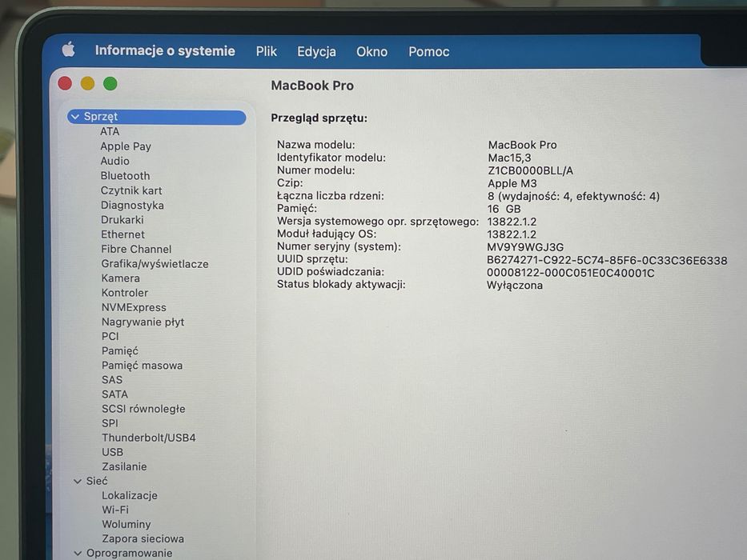Select Pamięć masowa in the sidebar

142,366
